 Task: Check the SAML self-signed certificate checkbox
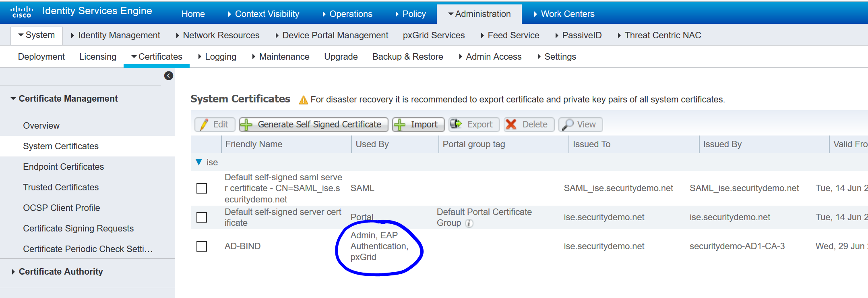click(x=202, y=188)
